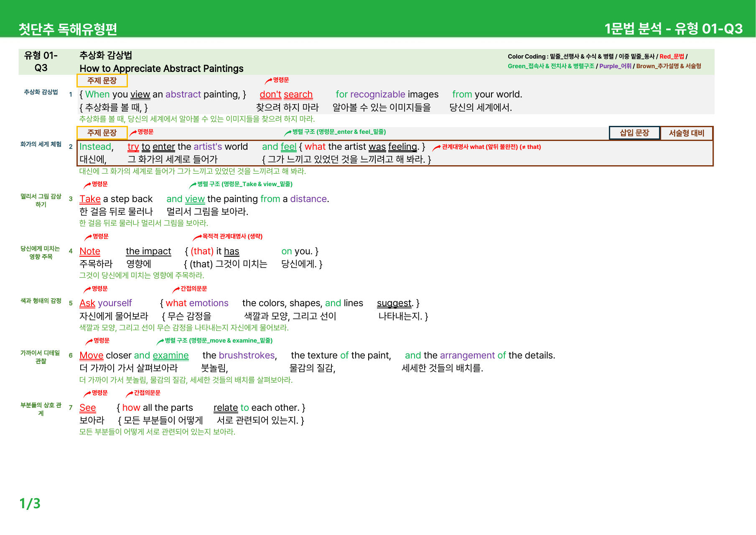Click the side label "멀리서 그림 감상하기"
Image resolution: width=756 pixels, height=535 pixels.
[x=41, y=200]
